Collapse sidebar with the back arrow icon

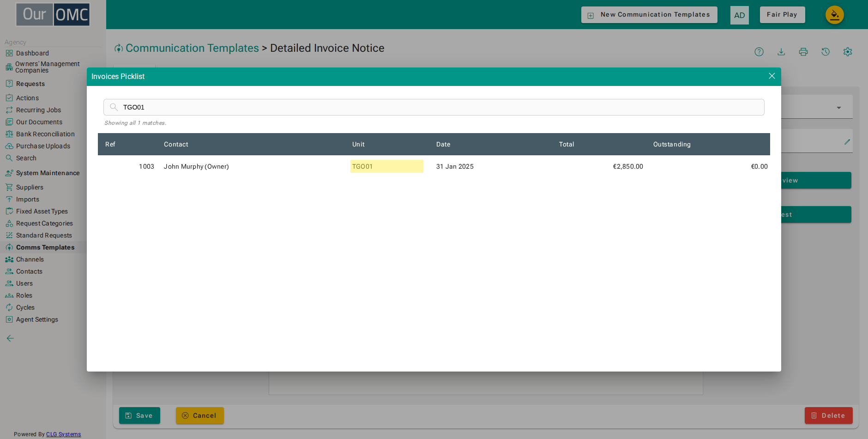point(10,338)
